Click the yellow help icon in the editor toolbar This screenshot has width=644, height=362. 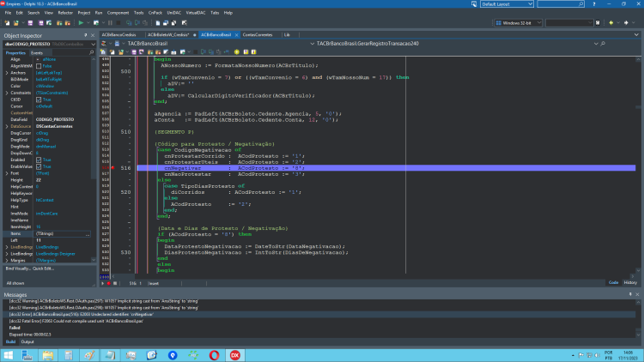pyautogui.click(x=246, y=52)
